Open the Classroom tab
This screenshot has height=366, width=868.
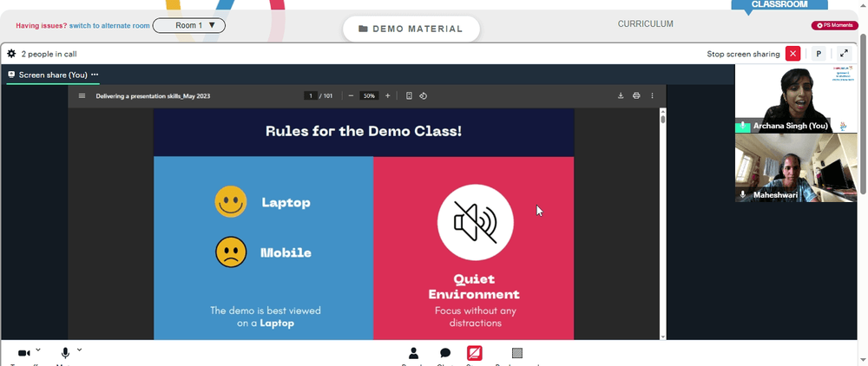[x=779, y=4]
